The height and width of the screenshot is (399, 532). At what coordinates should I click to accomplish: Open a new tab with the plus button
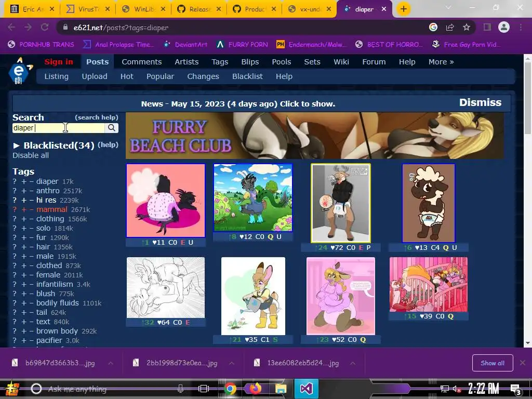(x=403, y=9)
